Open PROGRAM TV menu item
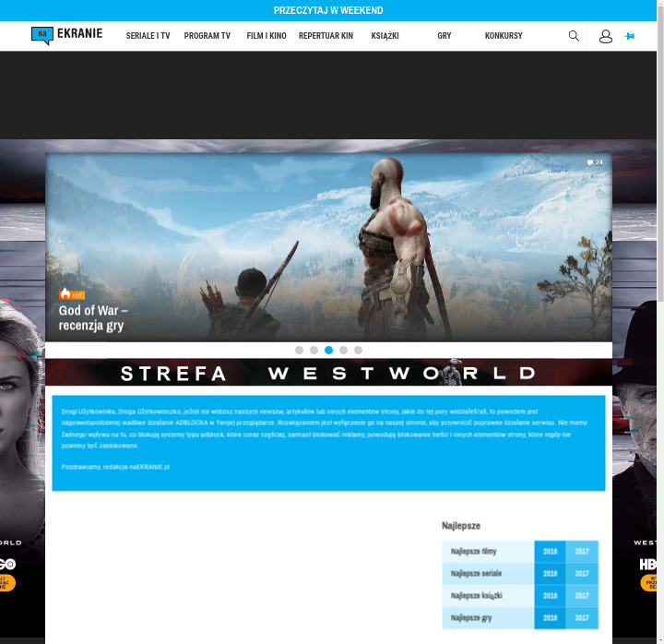 point(207,36)
